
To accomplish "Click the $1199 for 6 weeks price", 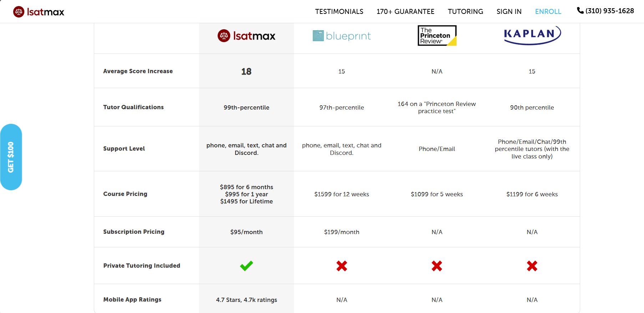I will pyautogui.click(x=532, y=194).
